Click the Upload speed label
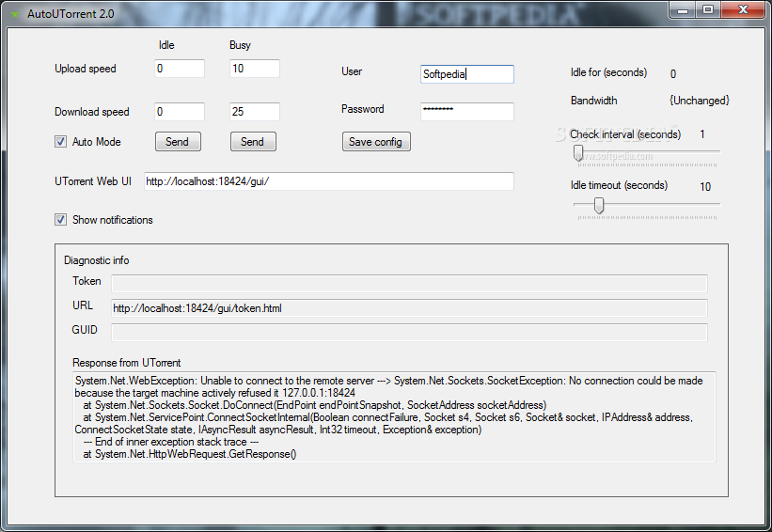Image resolution: width=772 pixels, height=532 pixels. (86, 69)
